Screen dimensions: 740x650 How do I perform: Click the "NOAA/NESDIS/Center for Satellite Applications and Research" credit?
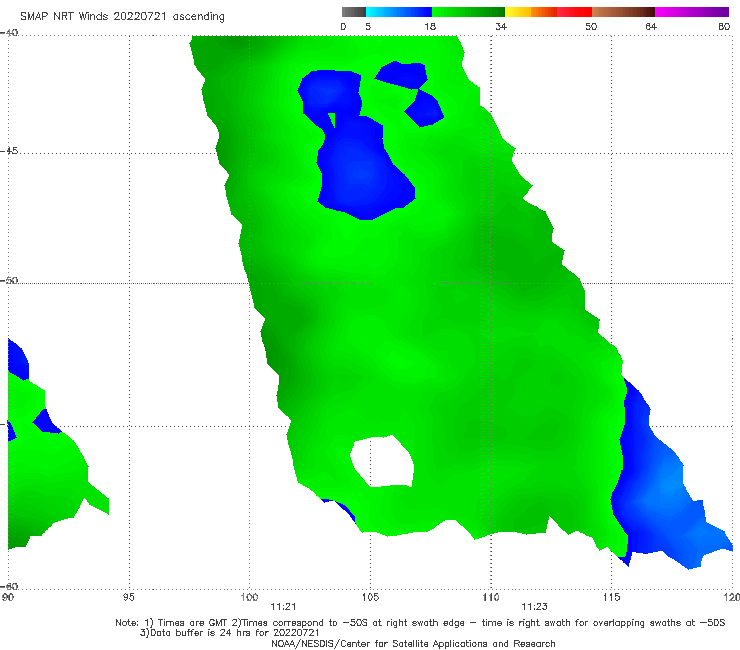pos(413,644)
